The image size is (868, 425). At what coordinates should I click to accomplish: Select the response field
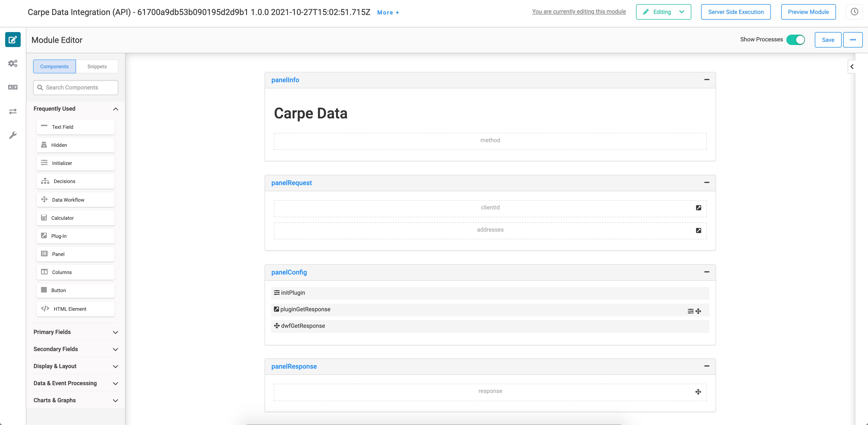490,392
